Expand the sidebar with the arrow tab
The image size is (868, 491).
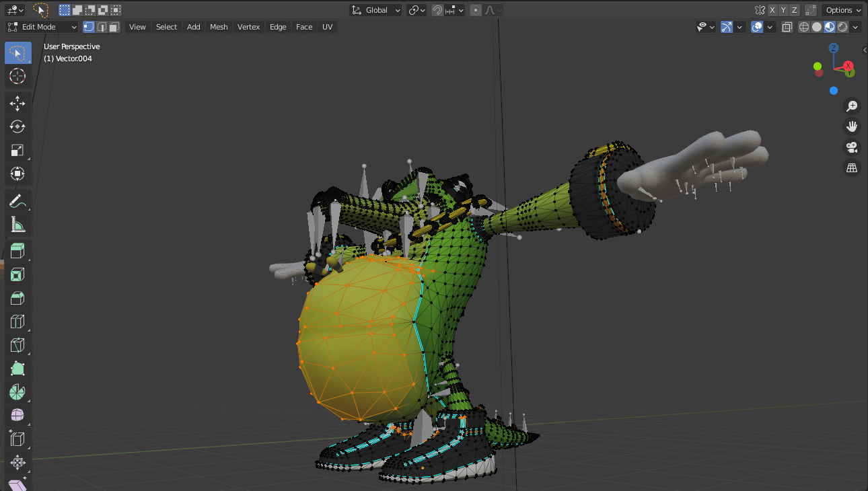(864, 50)
